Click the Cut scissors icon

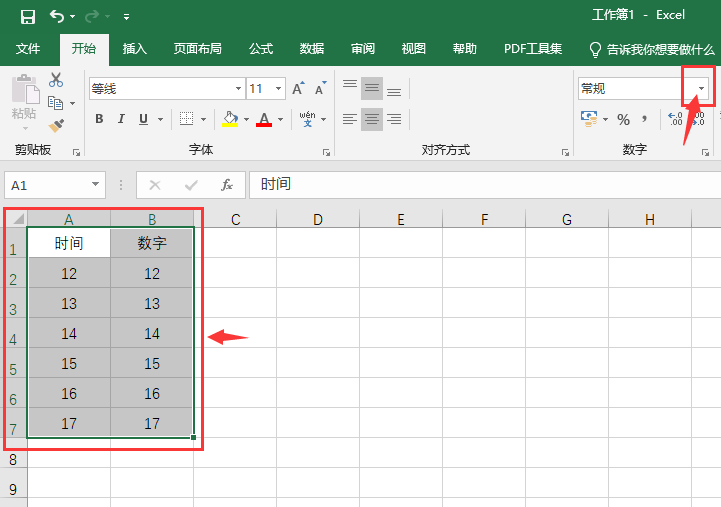pos(56,80)
